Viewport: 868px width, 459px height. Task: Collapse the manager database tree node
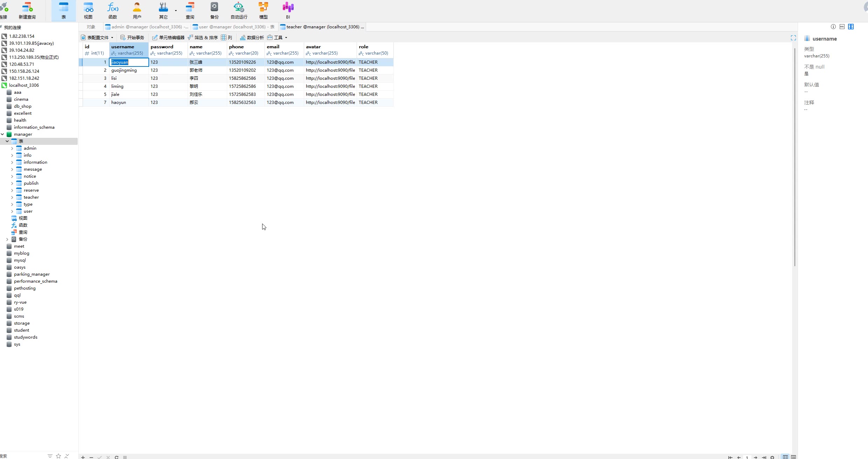coord(2,134)
